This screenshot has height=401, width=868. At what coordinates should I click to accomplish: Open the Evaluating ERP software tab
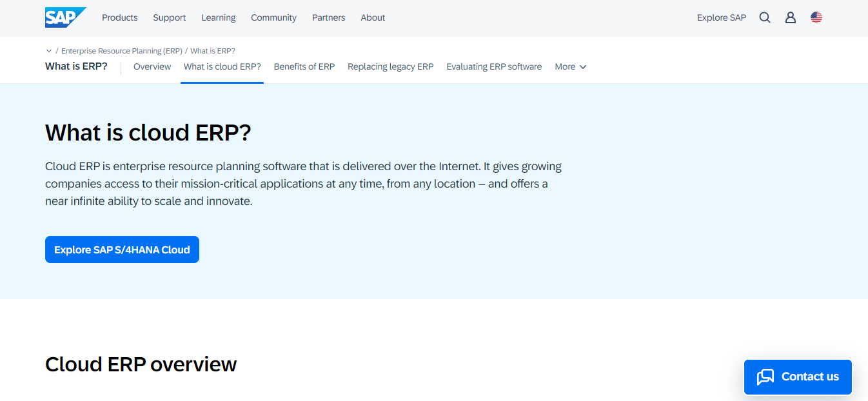point(494,67)
